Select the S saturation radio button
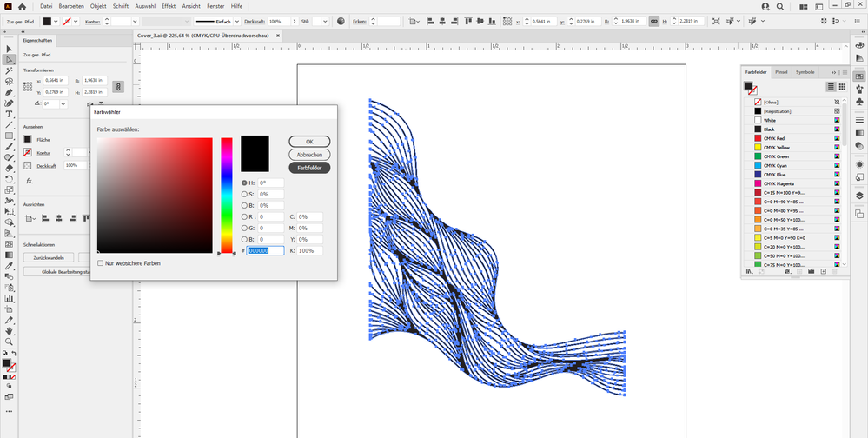 [x=244, y=195]
